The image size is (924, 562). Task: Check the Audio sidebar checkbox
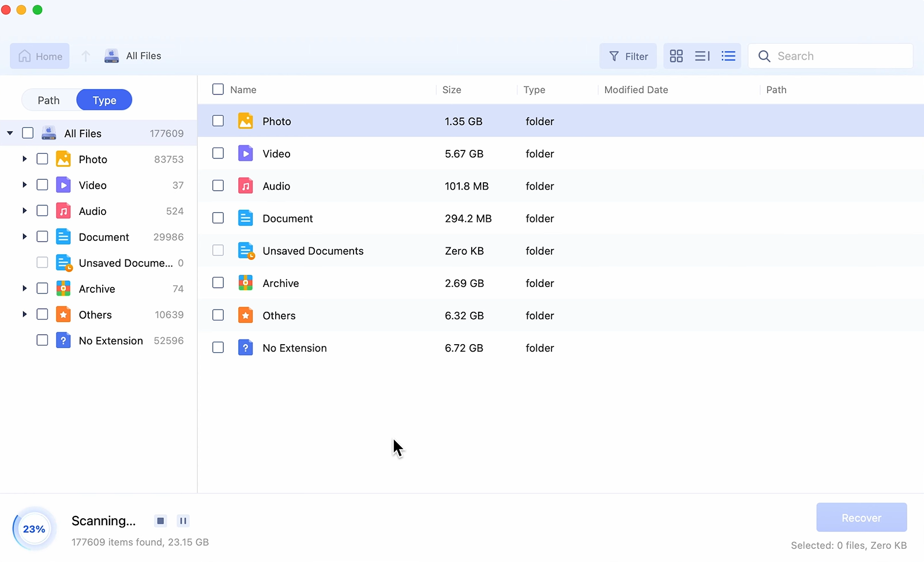tap(42, 211)
